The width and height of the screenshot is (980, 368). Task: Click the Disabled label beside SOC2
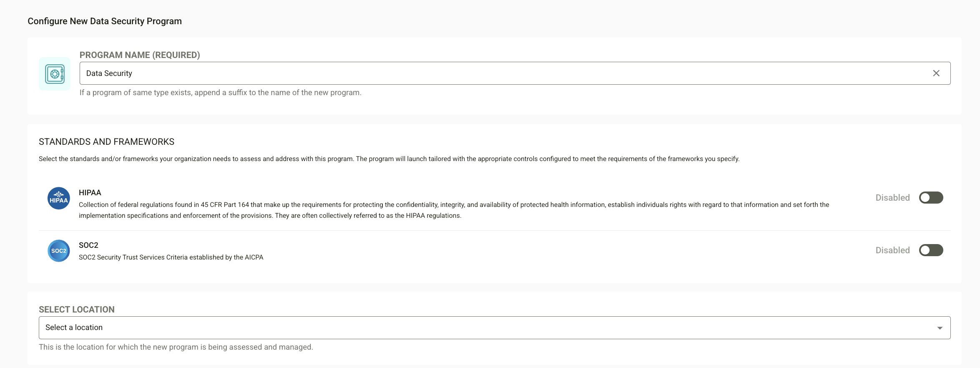[892, 250]
